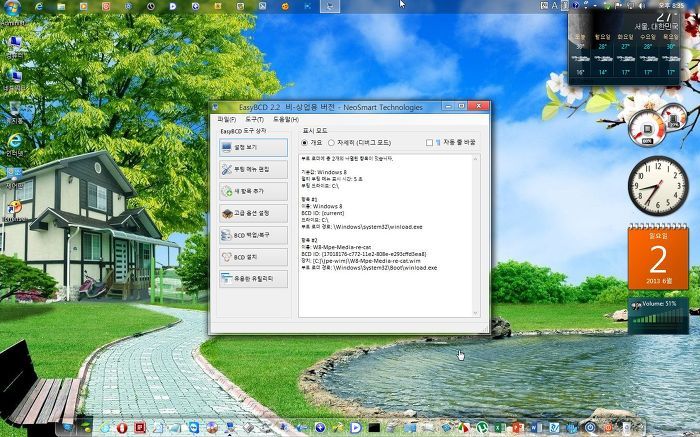This screenshot has height=437, width=700.
Task: Click the active EasyBCD item in top taskbar
Action: 330,6
